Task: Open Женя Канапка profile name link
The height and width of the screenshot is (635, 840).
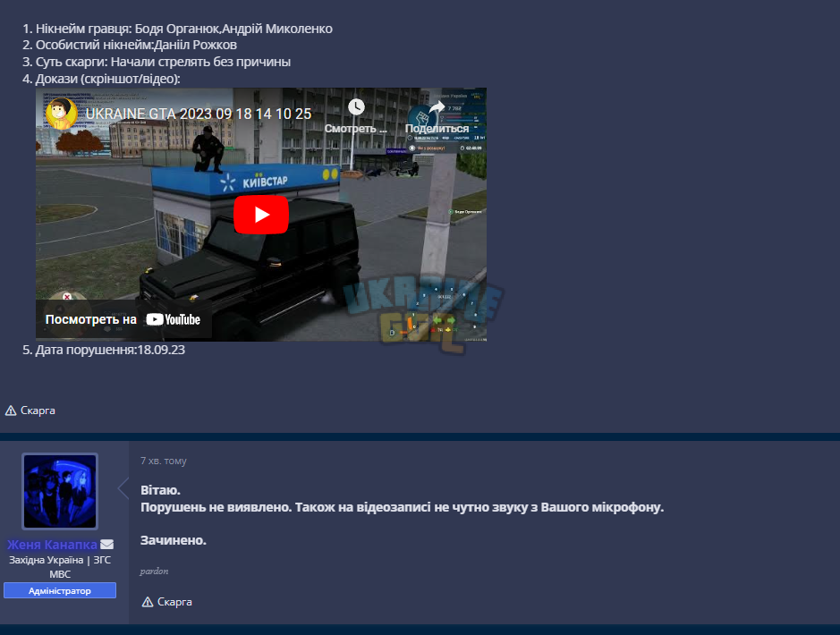Action: pos(52,545)
